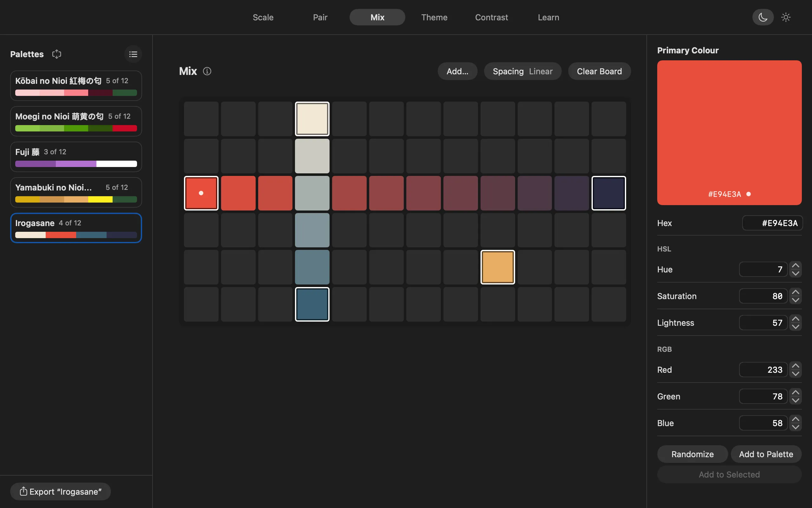Switch to light mode sun icon

786,17
